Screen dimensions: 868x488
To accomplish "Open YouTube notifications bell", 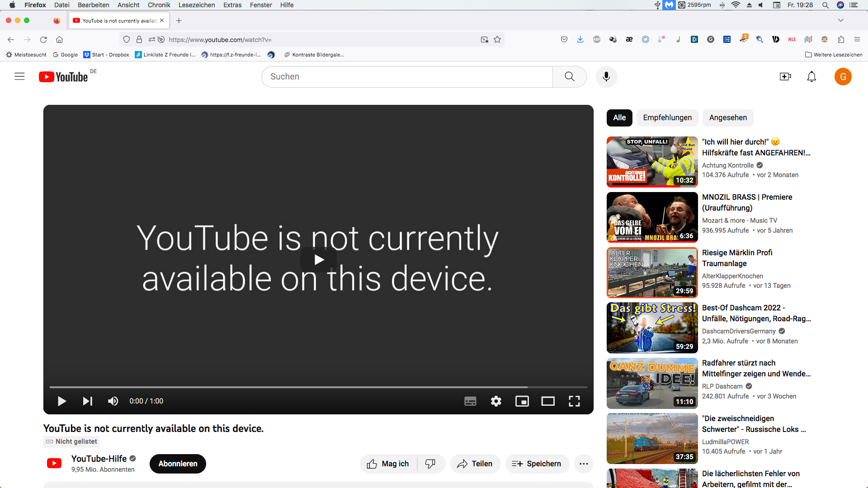I will pos(811,77).
